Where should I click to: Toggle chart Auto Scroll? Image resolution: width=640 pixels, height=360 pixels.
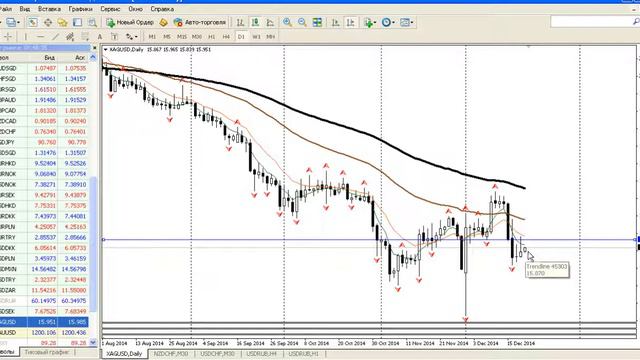[336, 22]
